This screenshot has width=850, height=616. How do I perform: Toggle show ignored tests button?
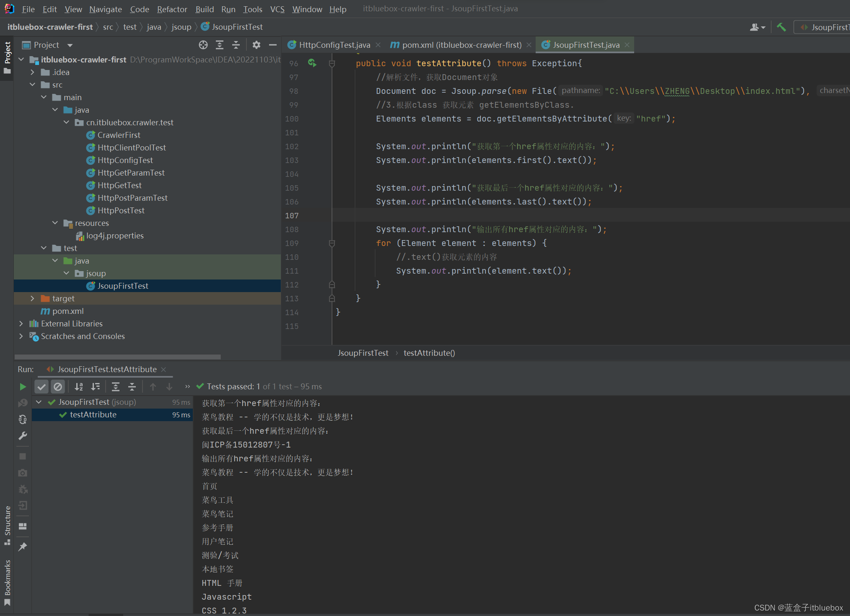click(58, 386)
